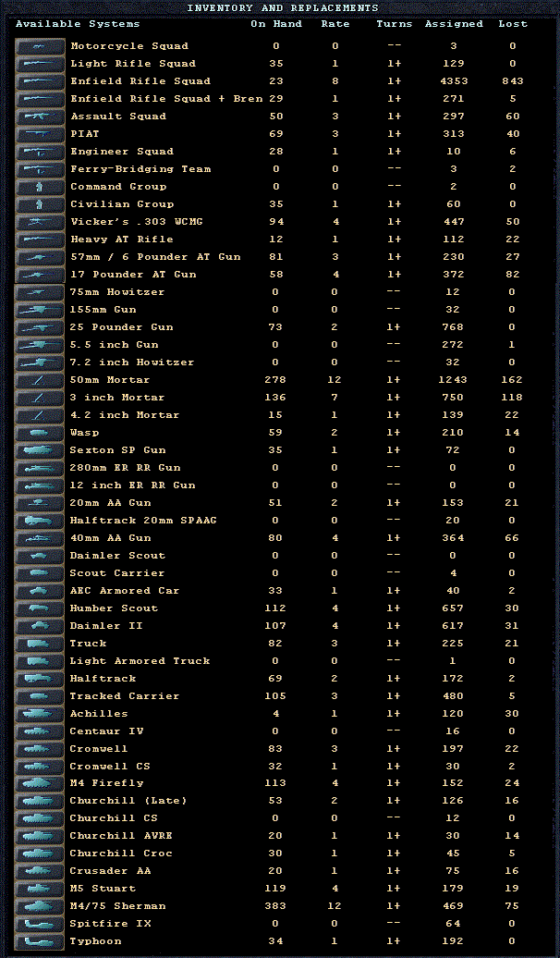The image size is (560, 958).
Task: Select the Cromwell CS name
Action: pos(110,767)
